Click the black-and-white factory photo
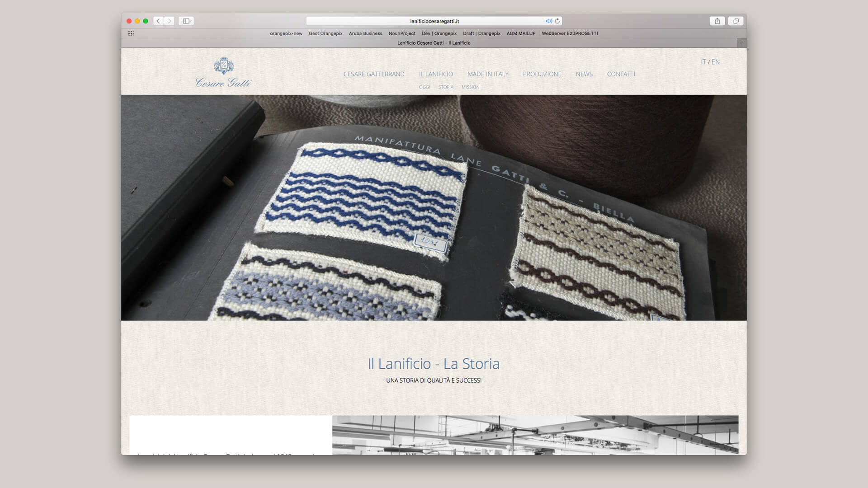 coord(535,435)
